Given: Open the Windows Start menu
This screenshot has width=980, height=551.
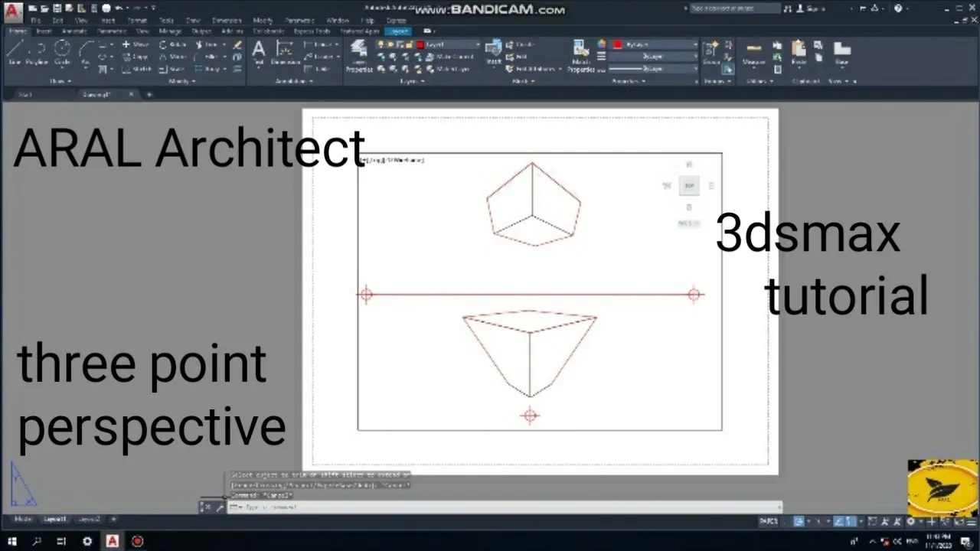Looking at the screenshot, I should click(13, 541).
